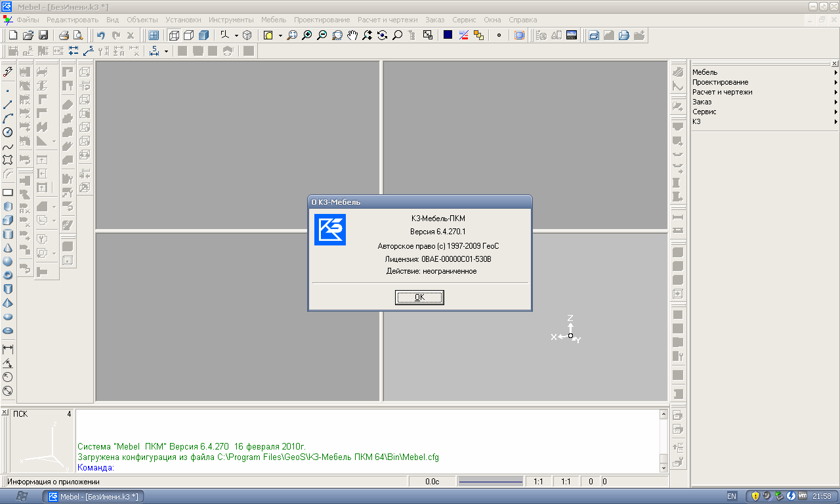Close the ПСК coordinate panel
This screenshot has width=840, height=504.
[x=4, y=412]
